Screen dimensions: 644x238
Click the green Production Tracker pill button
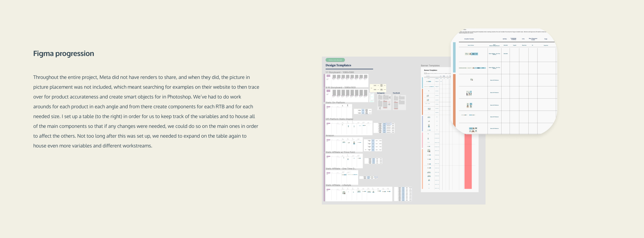click(335, 60)
